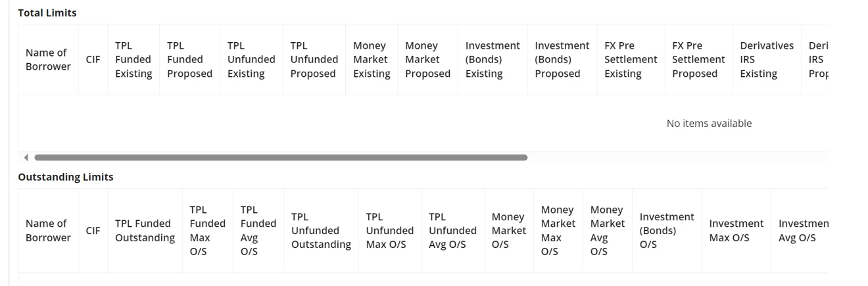Viewport: 868px width, 286px height.
Task: Click Investment (Bonds) Proposed column header
Action: tap(562, 60)
